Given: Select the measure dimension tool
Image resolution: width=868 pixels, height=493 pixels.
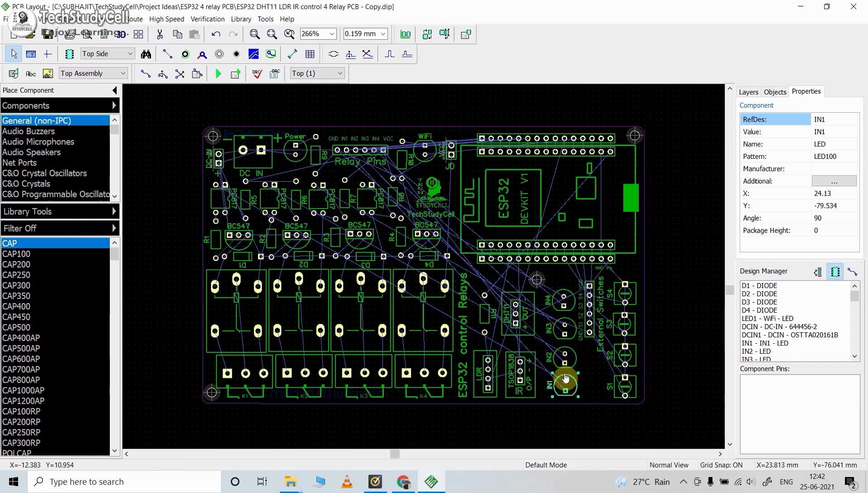Looking at the screenshot, I should point(292,54).
